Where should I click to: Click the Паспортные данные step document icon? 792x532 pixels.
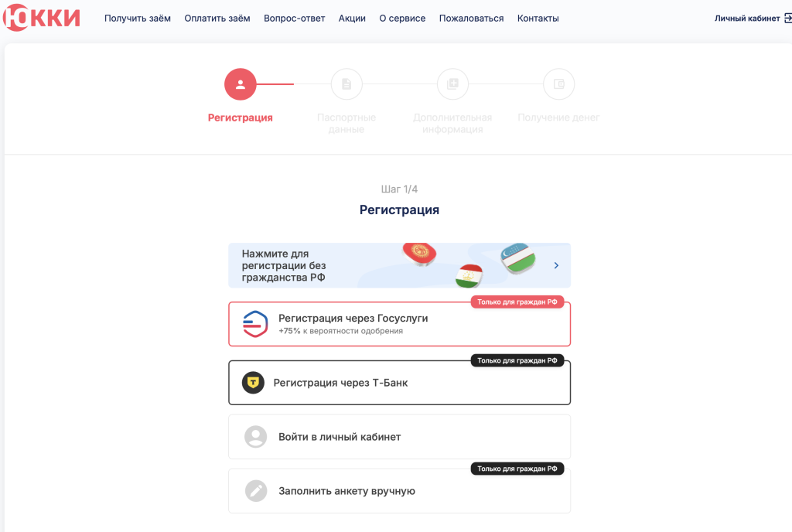click(x=346, y=84)
